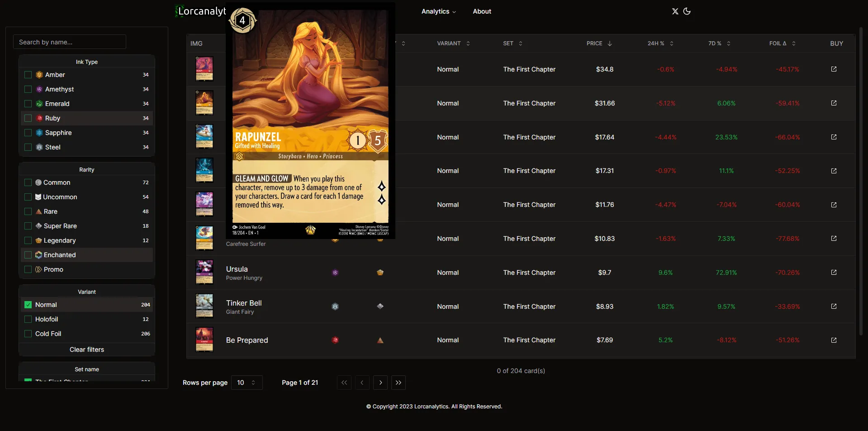The image size is (868, 431).
Task: Filter by Common rarity
Action: tap(28, 182)
